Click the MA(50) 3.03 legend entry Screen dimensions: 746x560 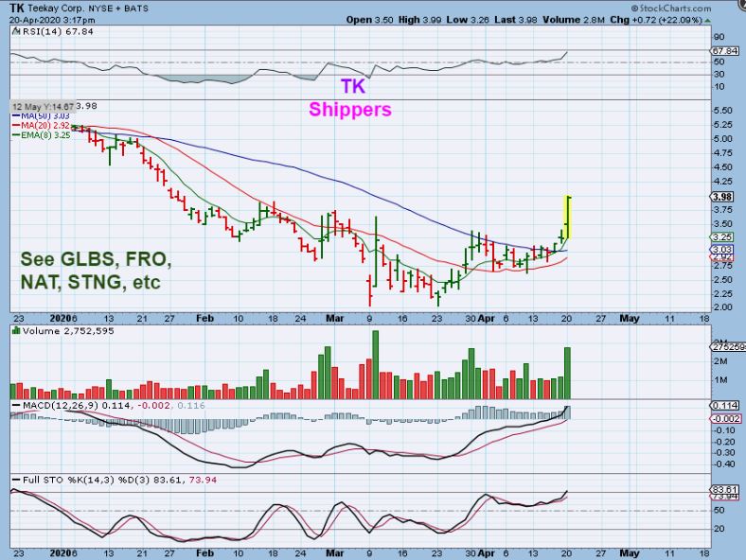coord(41,116)
